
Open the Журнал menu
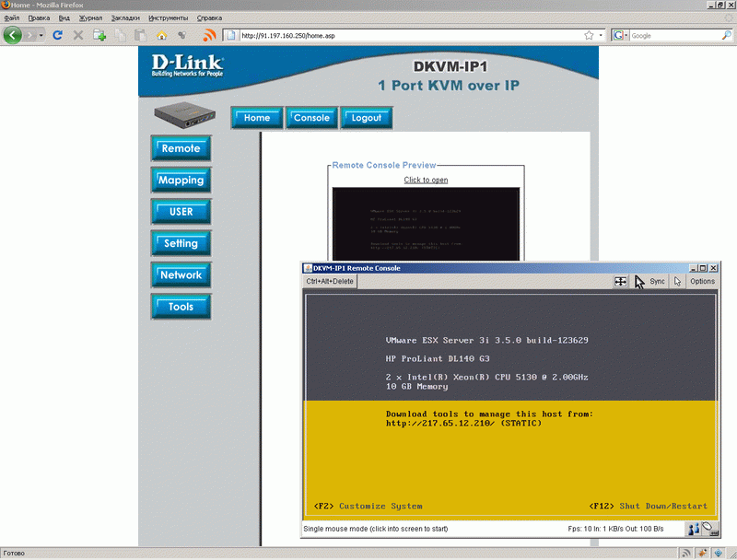click(x=90, y=17)
